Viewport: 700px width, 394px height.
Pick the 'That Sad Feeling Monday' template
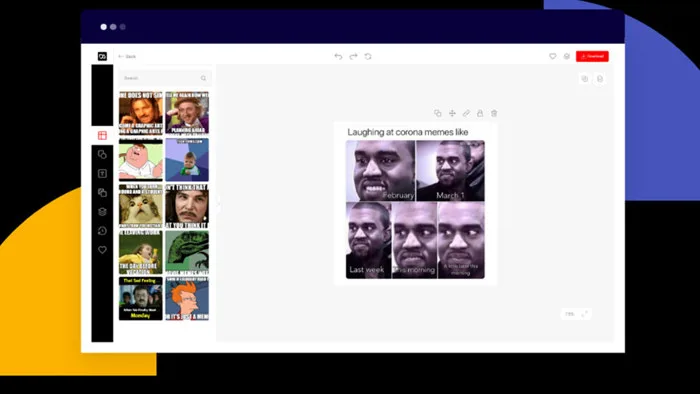tap(141, 299)
